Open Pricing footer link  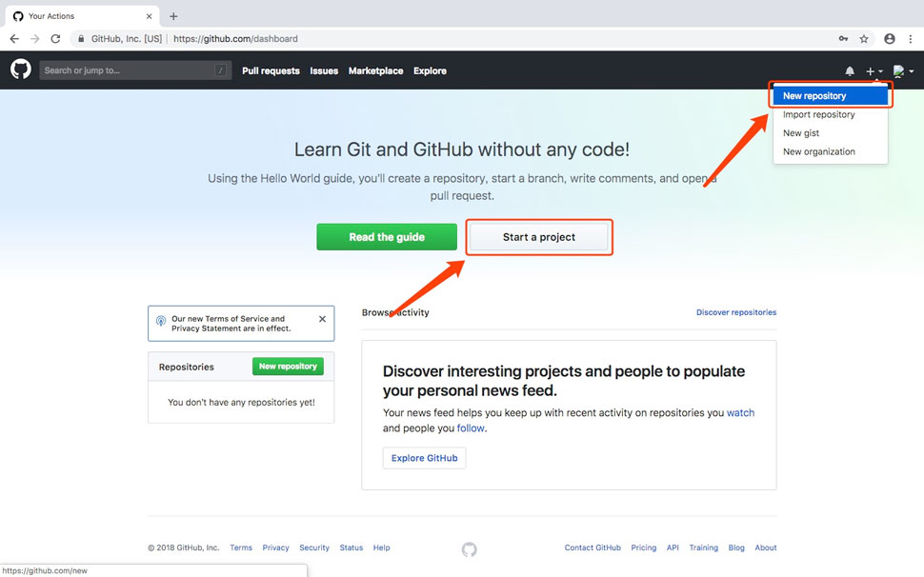coord(644,547)
